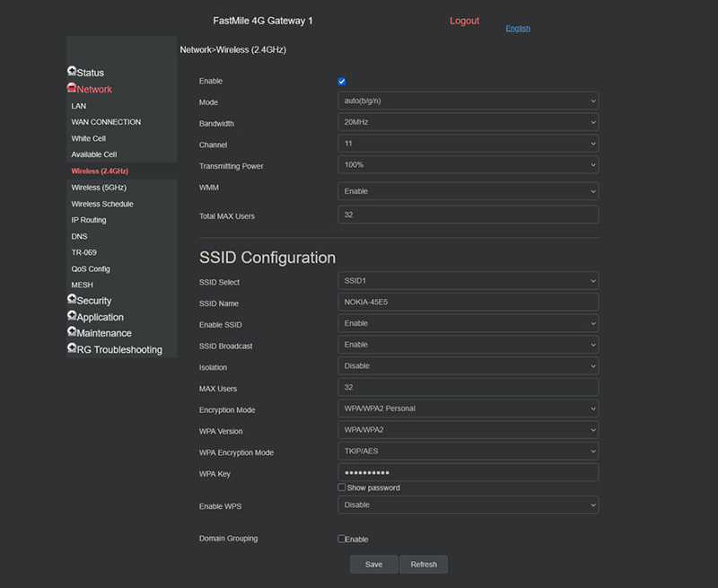
Task: Open the Transmitting Power dropdown
Action: pyautogui.click(x=468, y=165)
